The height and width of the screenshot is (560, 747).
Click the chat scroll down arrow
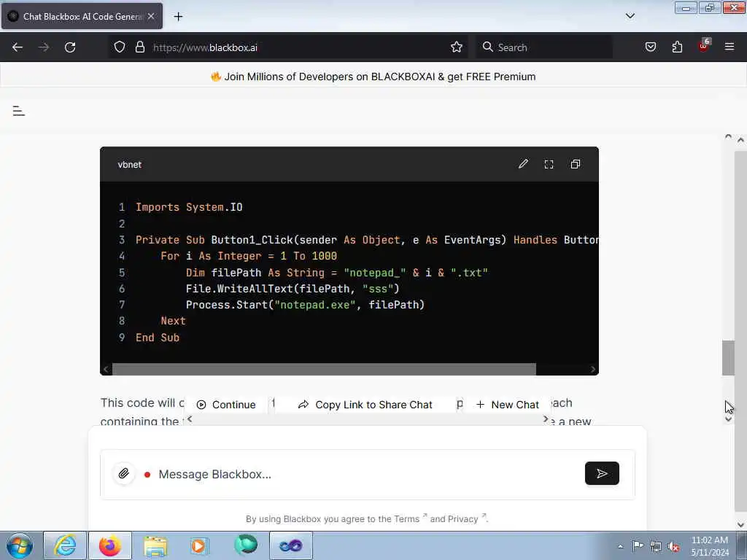click(728, 419)
